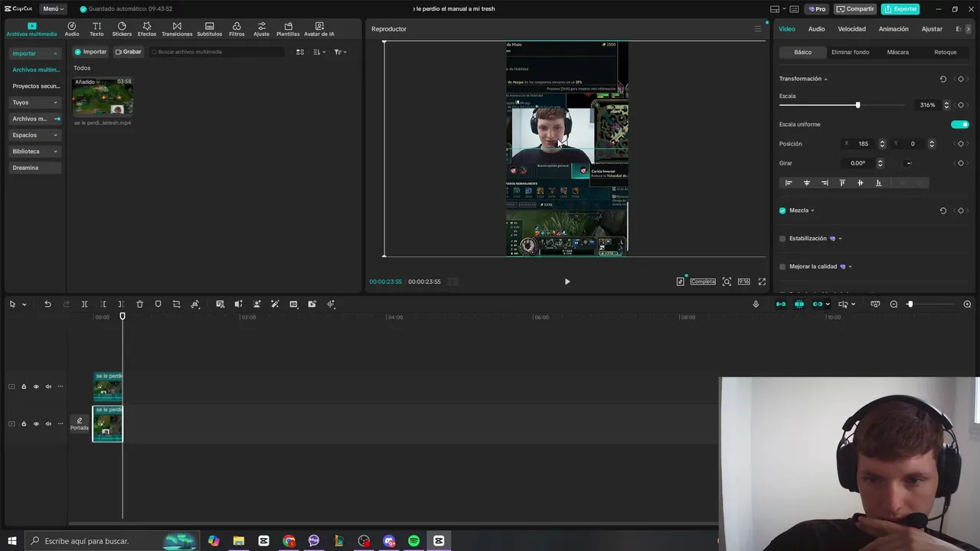The width and height of the screenshot is (980, 551).
Task: Switch to the Velocidad tab
Action: 851,29
